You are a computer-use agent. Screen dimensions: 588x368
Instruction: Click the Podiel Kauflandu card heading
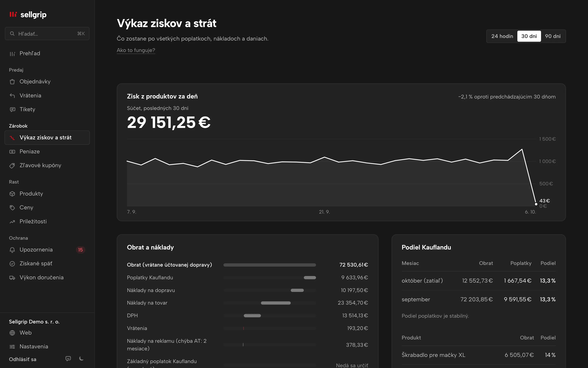[x=426, y=247]
